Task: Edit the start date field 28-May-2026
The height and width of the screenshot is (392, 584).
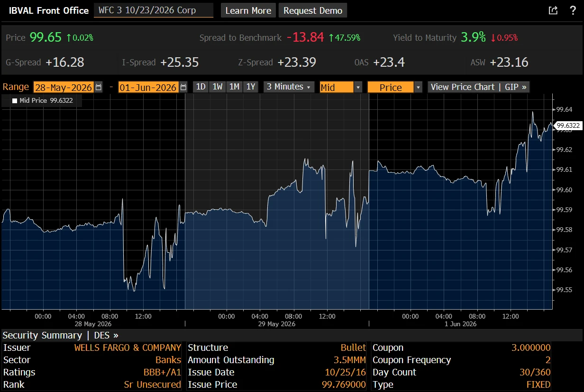Action: [x=64, y=87]
